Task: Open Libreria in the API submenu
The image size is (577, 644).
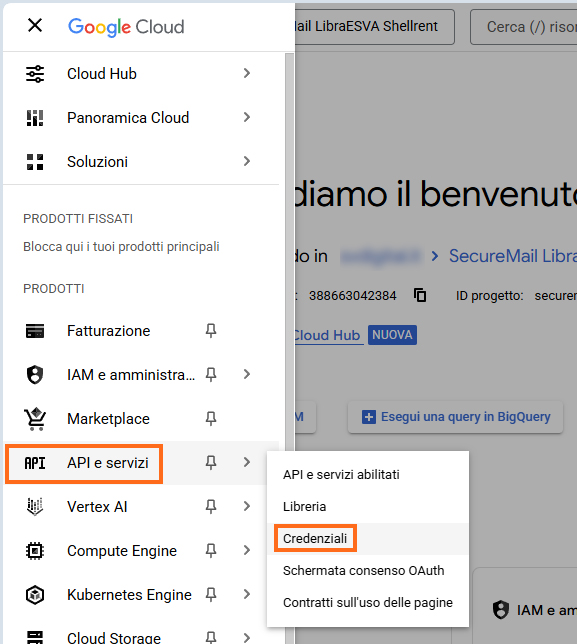Action: pos(368,507)
